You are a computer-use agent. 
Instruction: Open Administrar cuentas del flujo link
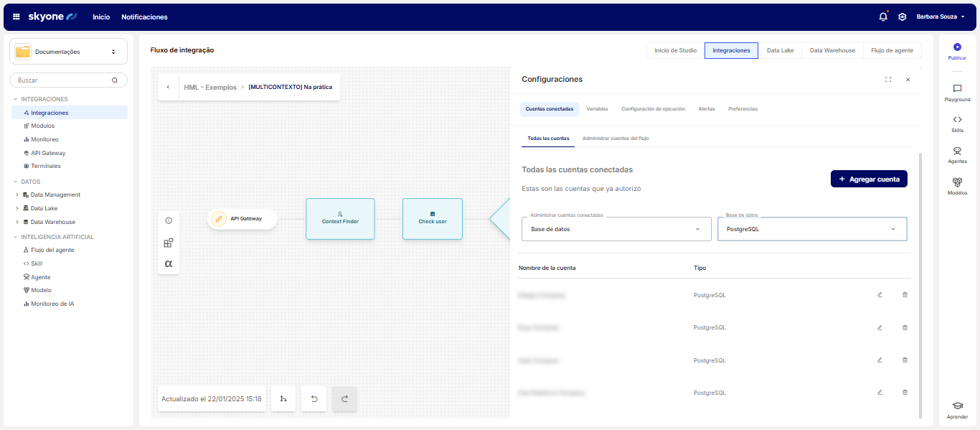coord(616,138)
